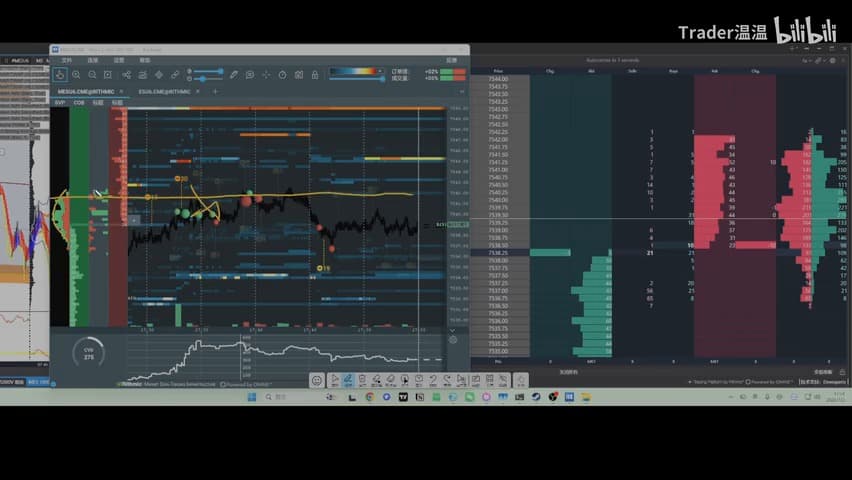Click the heatmap color gradient bar
The height and width of the screenshot is (480, 852).
pos(353,71)
